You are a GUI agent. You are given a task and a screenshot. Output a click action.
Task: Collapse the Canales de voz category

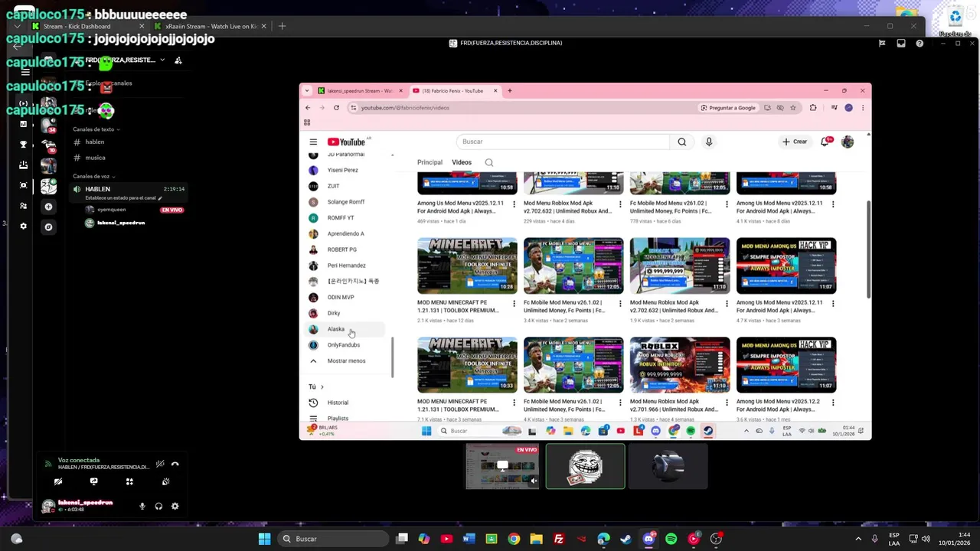(93, 177)
